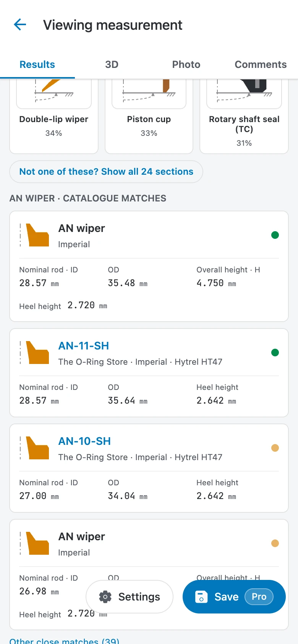Screen dimensions: 298x644
Task: Click the 33% match on Piston cup
Action: click(x=149, y=133)
